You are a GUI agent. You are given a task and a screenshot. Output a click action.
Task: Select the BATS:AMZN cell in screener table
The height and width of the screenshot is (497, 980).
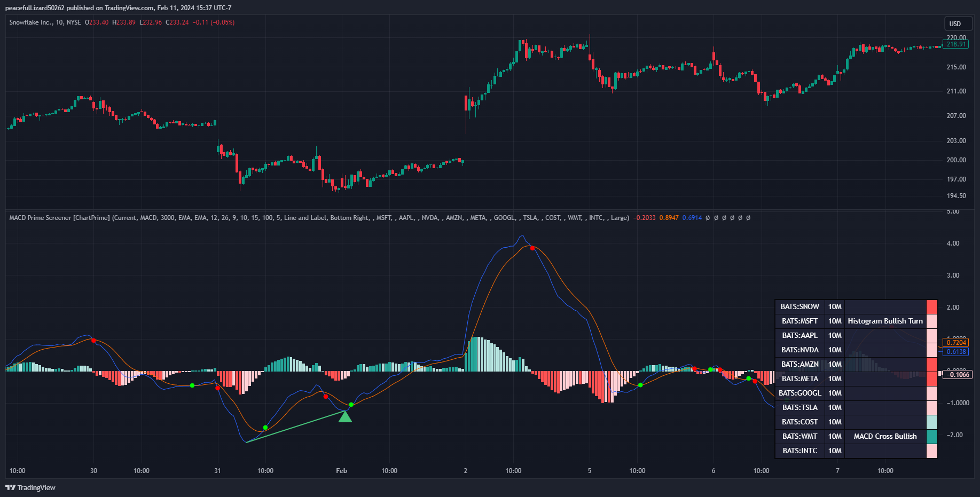pos(799,365)
